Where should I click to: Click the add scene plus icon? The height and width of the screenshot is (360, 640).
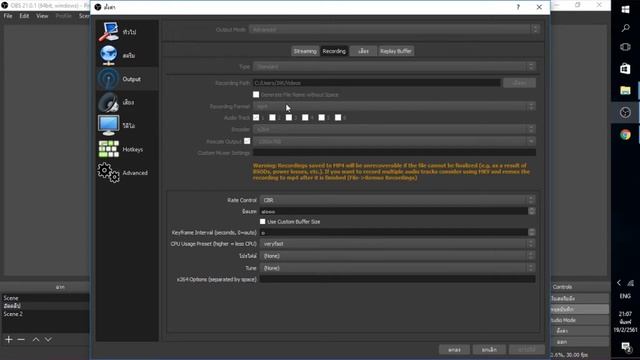[9, 340]
